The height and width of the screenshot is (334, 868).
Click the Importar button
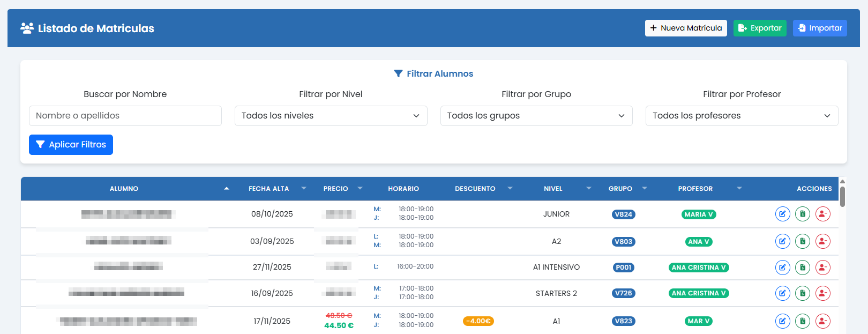(819, 28)
